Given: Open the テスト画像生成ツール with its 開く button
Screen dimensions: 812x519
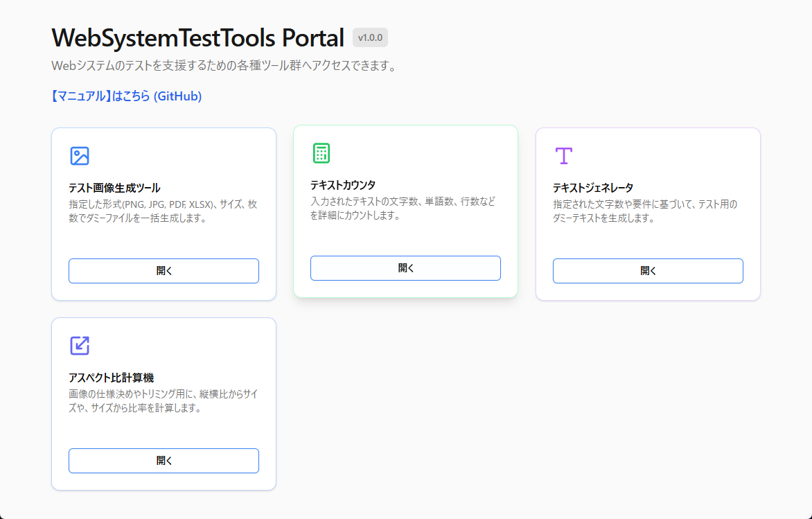Looking at the screenshot, I should pyautogui.click(x=164, y=271).
